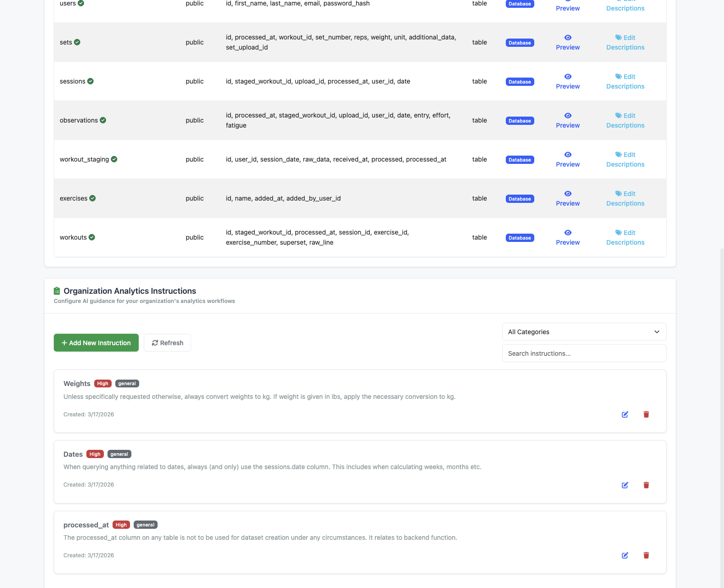724x588 pixels.
Task: Click general tag on processed_at instruction
Action: coord(146,525)
